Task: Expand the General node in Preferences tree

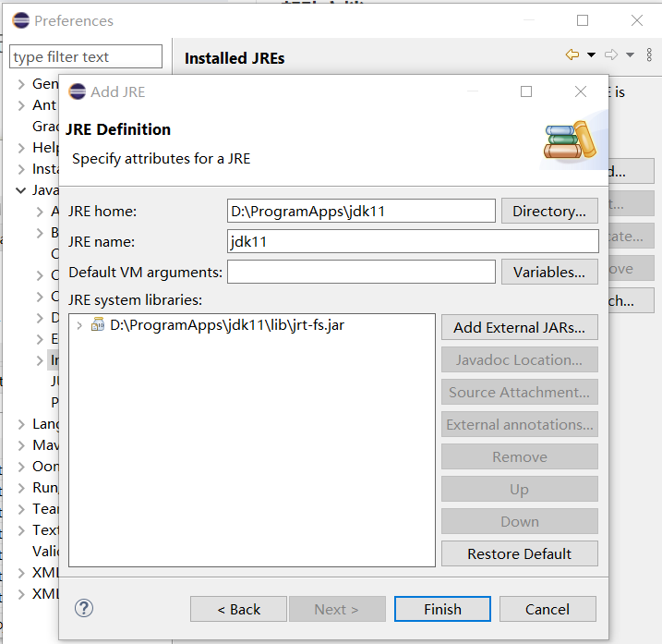Action: click(x=21, y=84)
